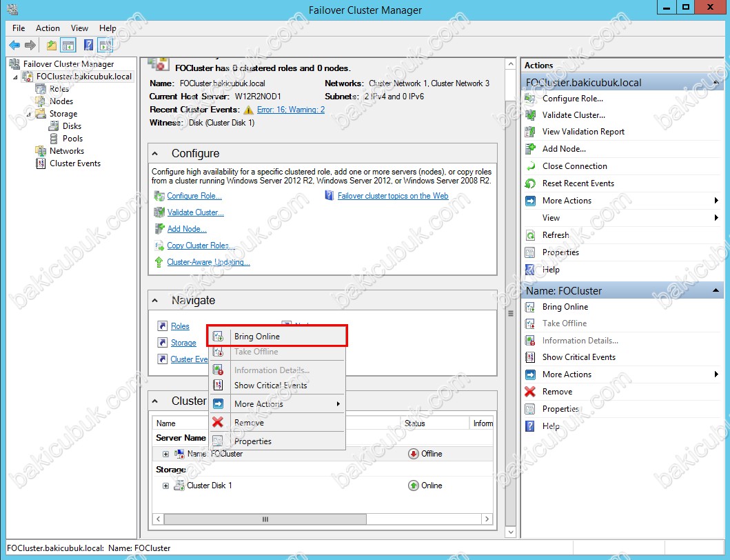This screenshot has width=730, height=560.
Task: Choose Properties from the context menu
Action: (x=277, y=441)
